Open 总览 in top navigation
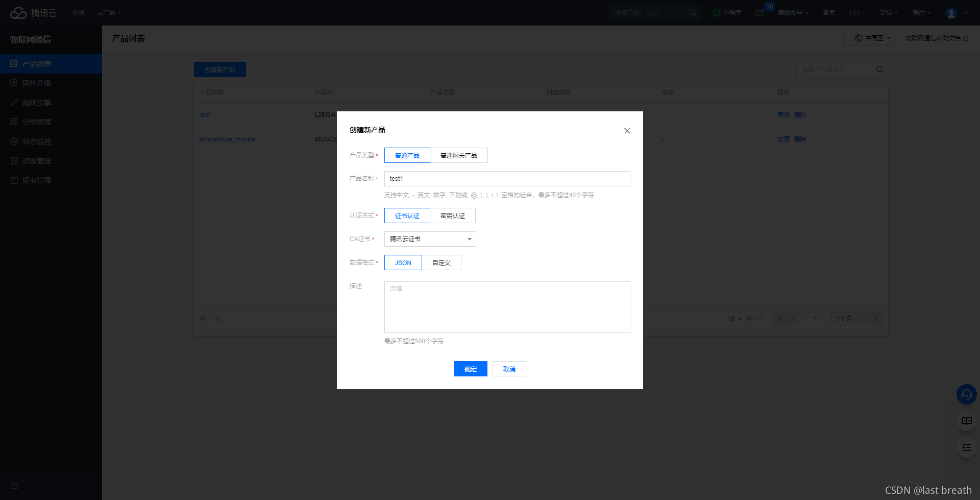 pos(79,13)
